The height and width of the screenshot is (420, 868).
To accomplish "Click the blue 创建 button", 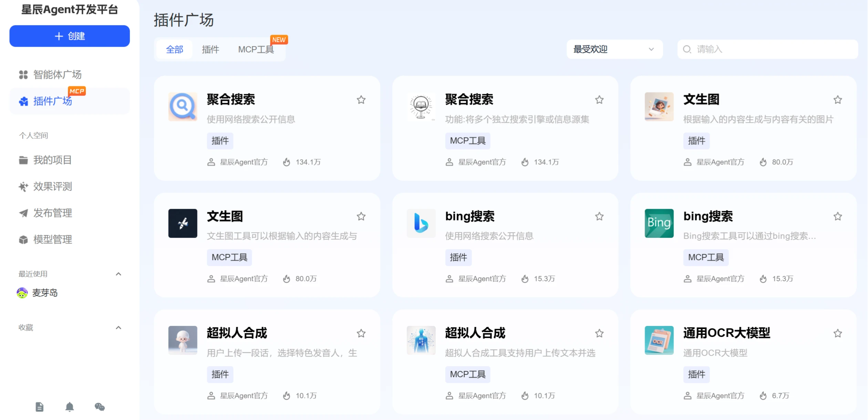I will pyautogui.click(x=70, y=36).
